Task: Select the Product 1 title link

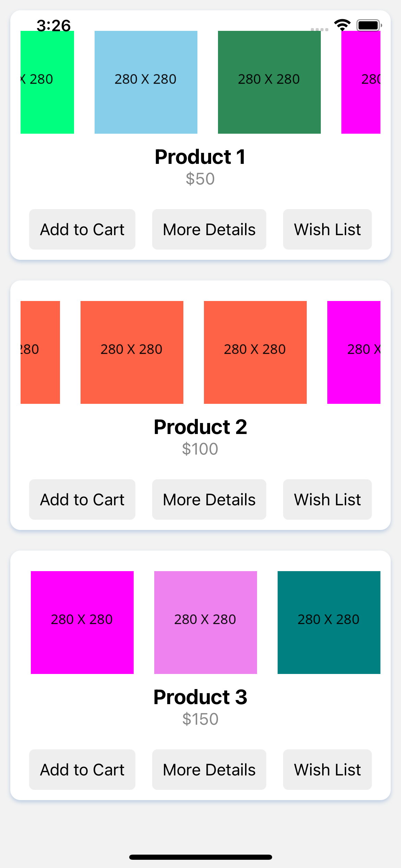Action: point(200,157)
